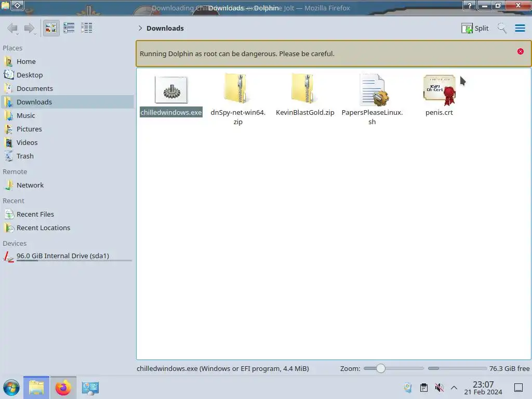This screenshot has width=532, height=399.
Task: Click the title bar help button
Action: point(470,5)
